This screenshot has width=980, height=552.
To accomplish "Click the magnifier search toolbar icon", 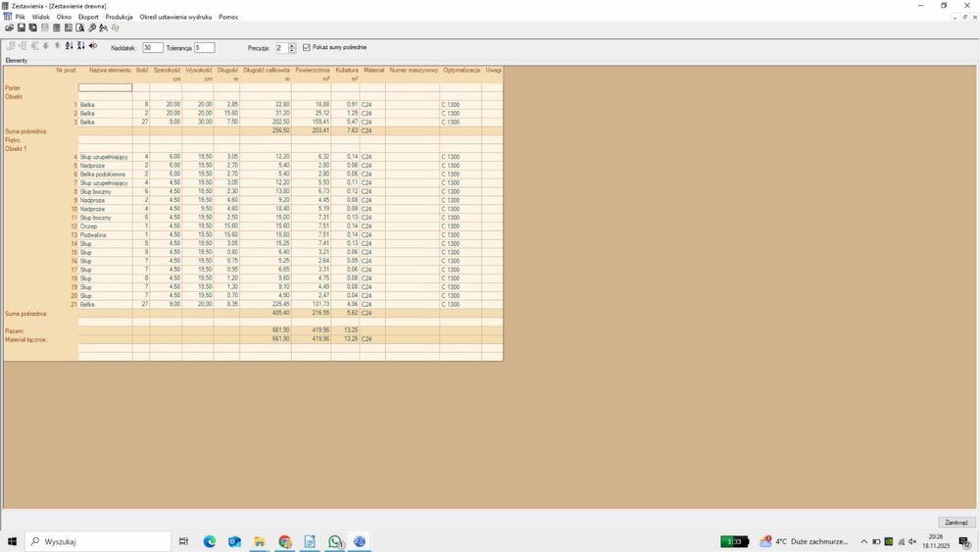I will tap(92, 27).
